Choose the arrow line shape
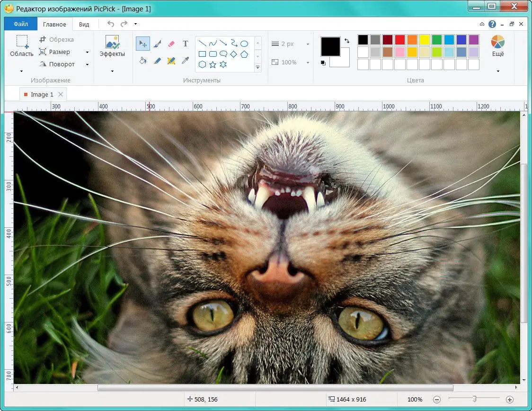The image size is (532, 411). 223,43
